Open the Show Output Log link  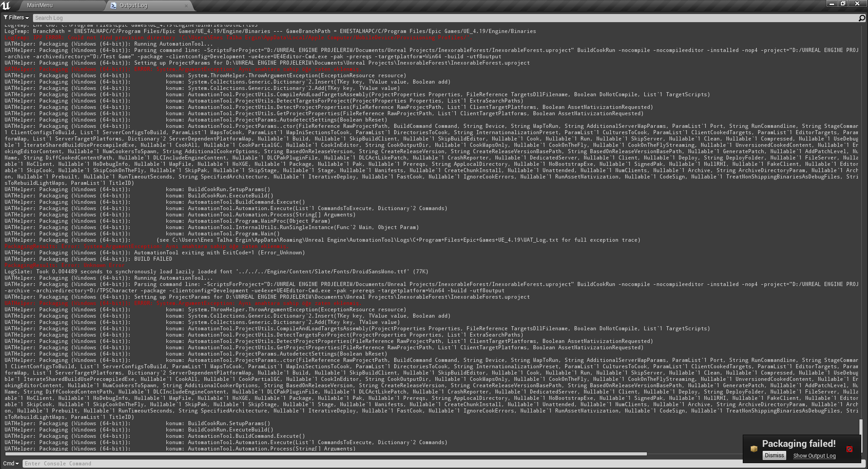point(814,456)
